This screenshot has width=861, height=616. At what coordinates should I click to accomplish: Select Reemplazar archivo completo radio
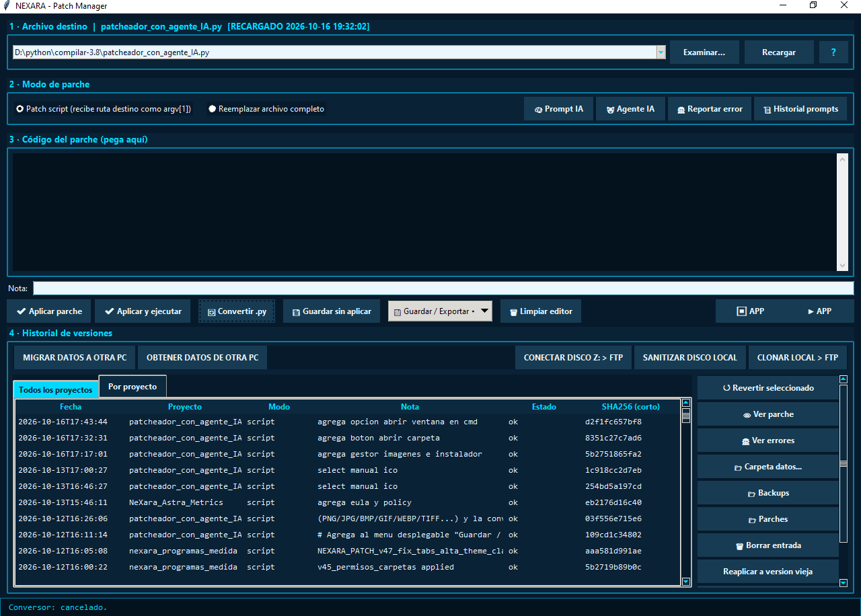(x=266, y=109)
